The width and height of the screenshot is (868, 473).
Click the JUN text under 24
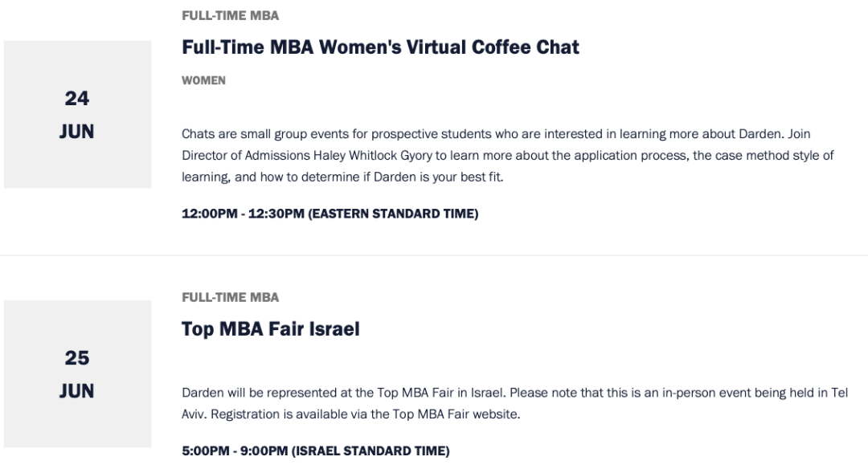pyautogui.click(x=77, y=132)
